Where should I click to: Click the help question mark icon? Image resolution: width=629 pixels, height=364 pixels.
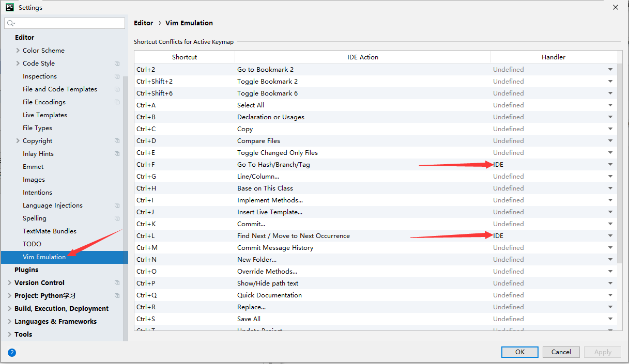12,353
